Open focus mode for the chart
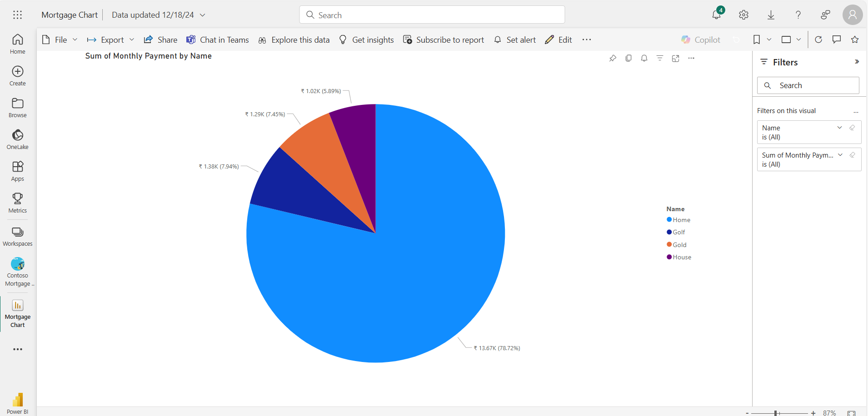 point(676,58)
